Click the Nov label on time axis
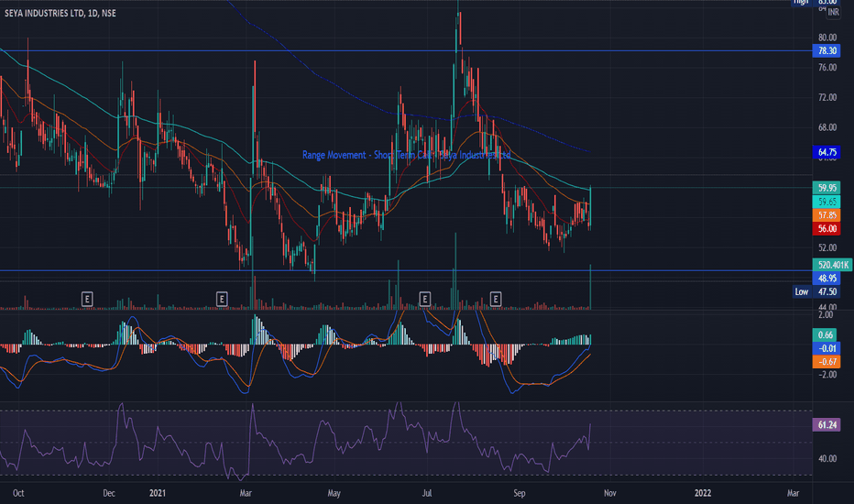Viewport: 854px width, 504px height. 610,493
